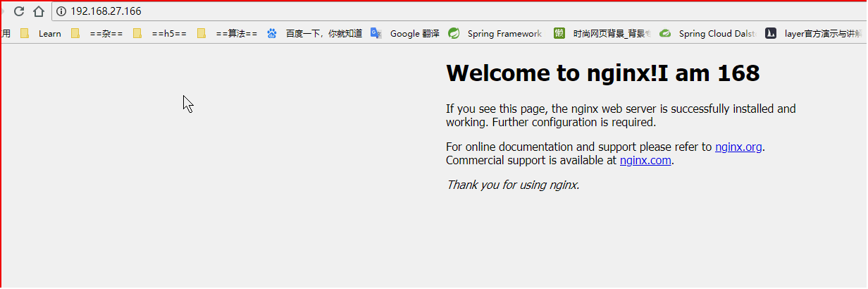View site information icon in address bar

(x=61, y=11)
